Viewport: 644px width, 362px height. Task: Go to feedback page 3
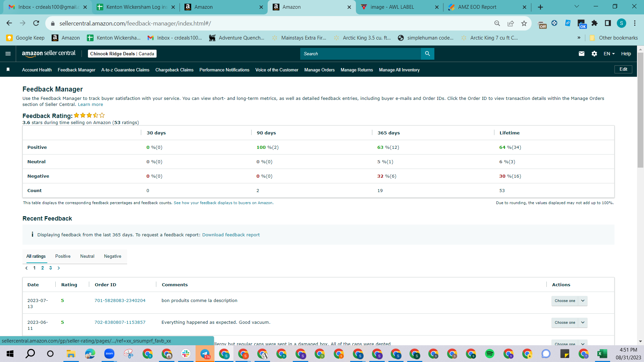51,268
